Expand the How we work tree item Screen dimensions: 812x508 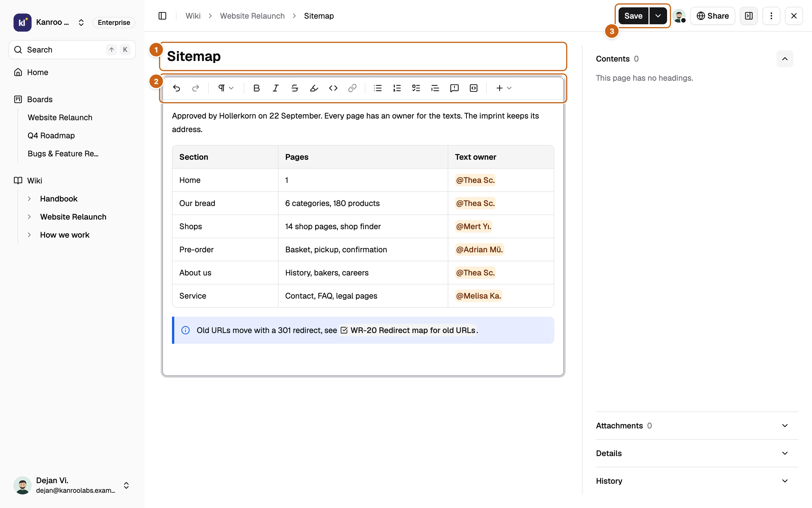(29, 235)
